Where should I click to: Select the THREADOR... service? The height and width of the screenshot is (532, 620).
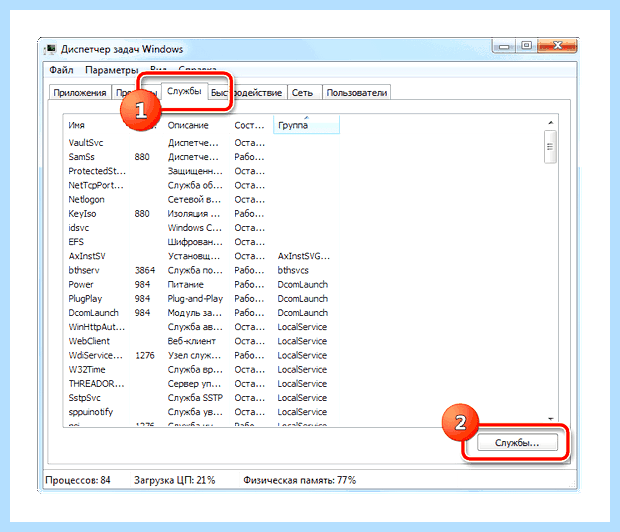click(96, 384)
